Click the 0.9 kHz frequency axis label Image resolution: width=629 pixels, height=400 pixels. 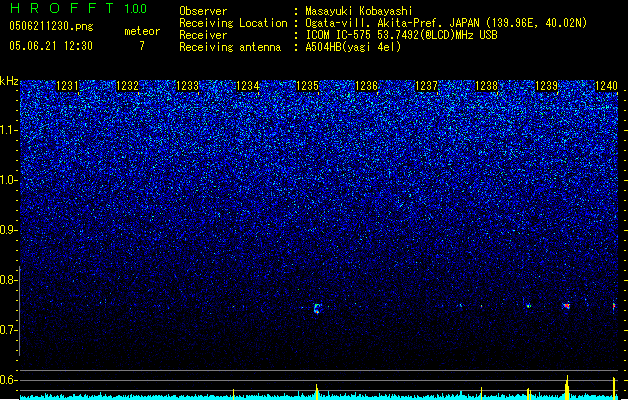[8, 230]
